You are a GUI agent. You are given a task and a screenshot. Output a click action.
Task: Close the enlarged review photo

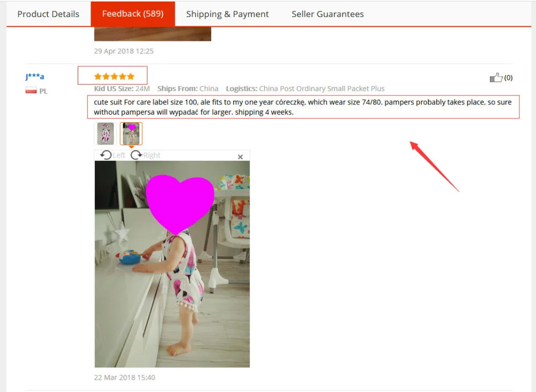coord(240,157)
